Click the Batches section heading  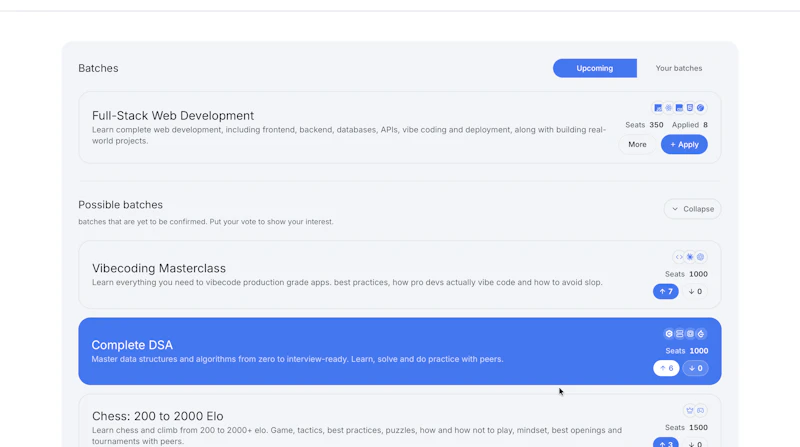tap(98, 68)
